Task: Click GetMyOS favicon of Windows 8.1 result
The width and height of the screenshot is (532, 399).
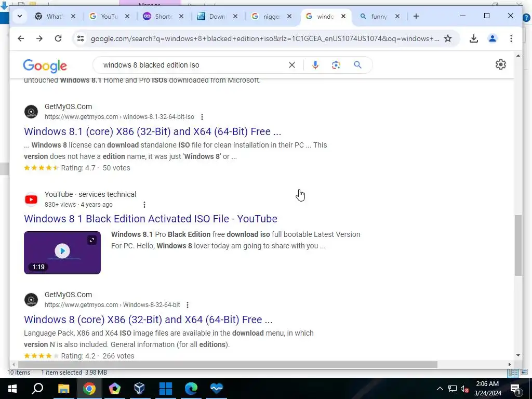Action: click(31, 112)
